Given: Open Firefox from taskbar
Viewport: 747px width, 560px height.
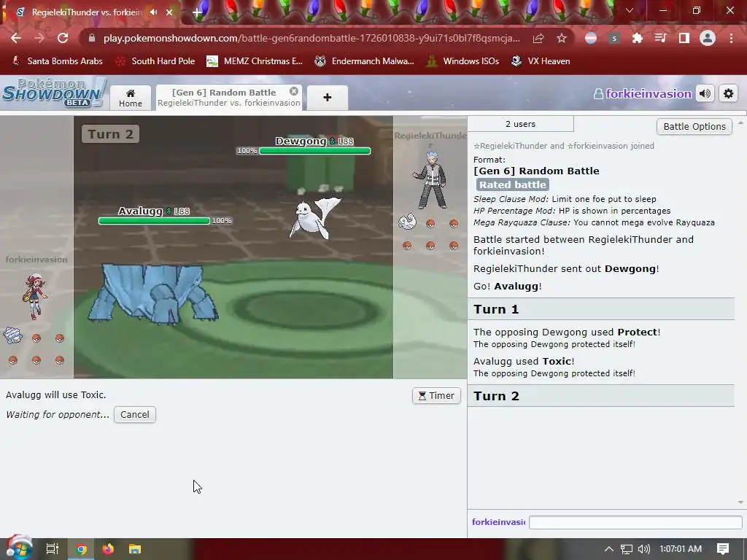Looking at the screenshot, I should 108,549.
